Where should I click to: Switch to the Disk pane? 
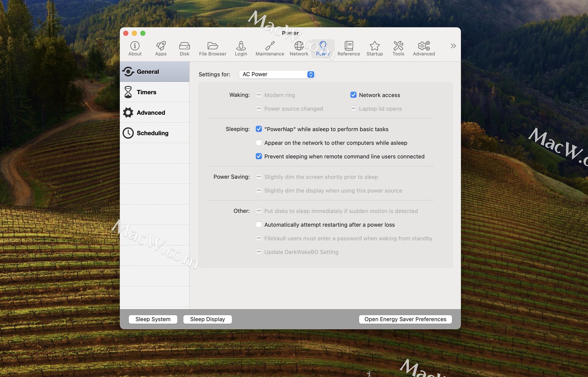[x=184, y=48]
